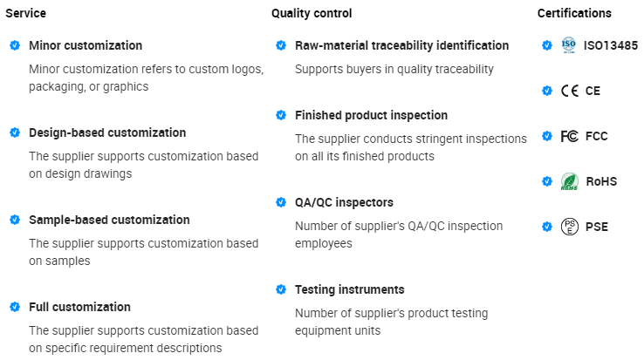Screen dimensions: 644x360
Task: Click the verified badge beside Full customization
Action: (x=15, y=307)
